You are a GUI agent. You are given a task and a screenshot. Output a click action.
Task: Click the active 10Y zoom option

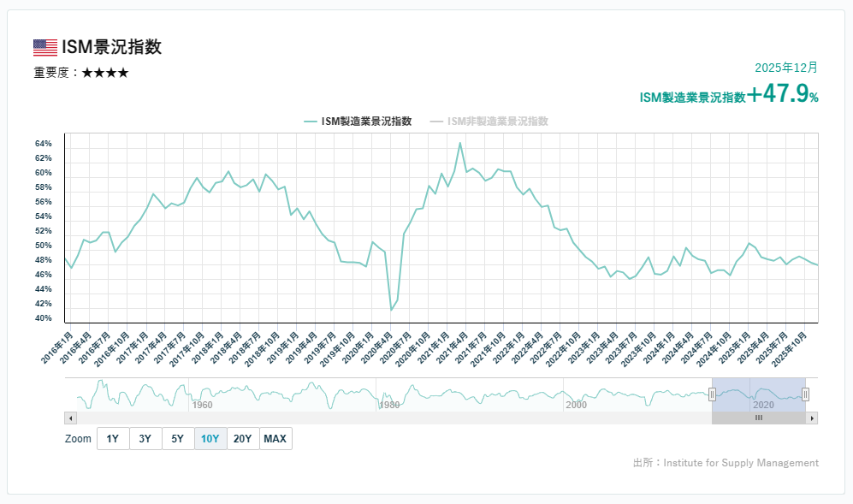(x=210, y=438)
